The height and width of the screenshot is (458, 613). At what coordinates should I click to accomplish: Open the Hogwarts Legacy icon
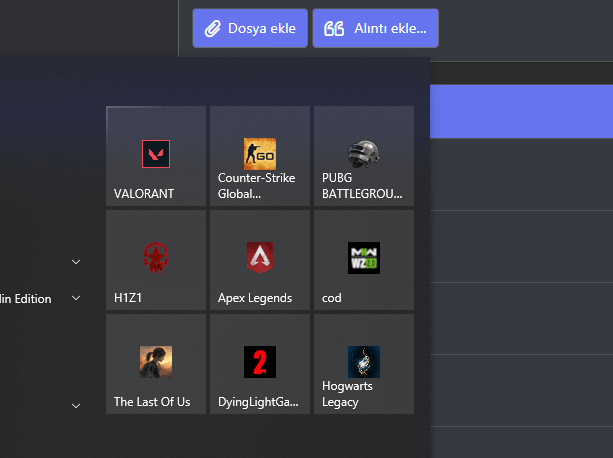(364, 362)
